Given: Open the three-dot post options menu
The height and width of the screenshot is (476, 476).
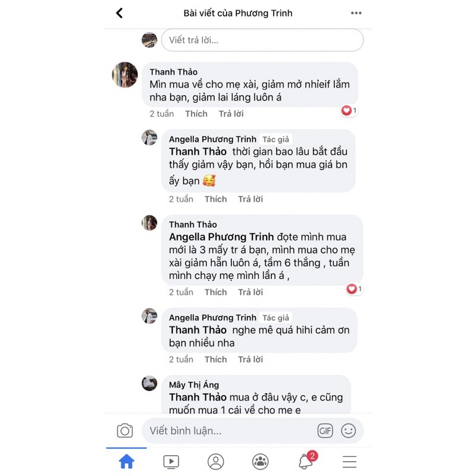Looking at the screenshot, I should (x=356, y=13).
